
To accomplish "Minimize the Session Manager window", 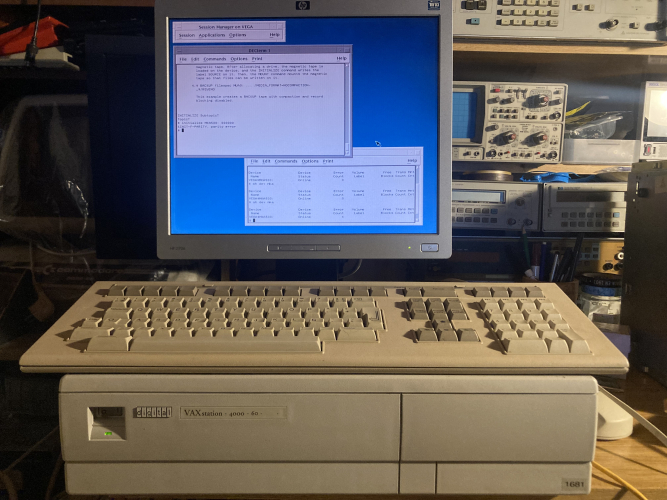I will point(273,27).
